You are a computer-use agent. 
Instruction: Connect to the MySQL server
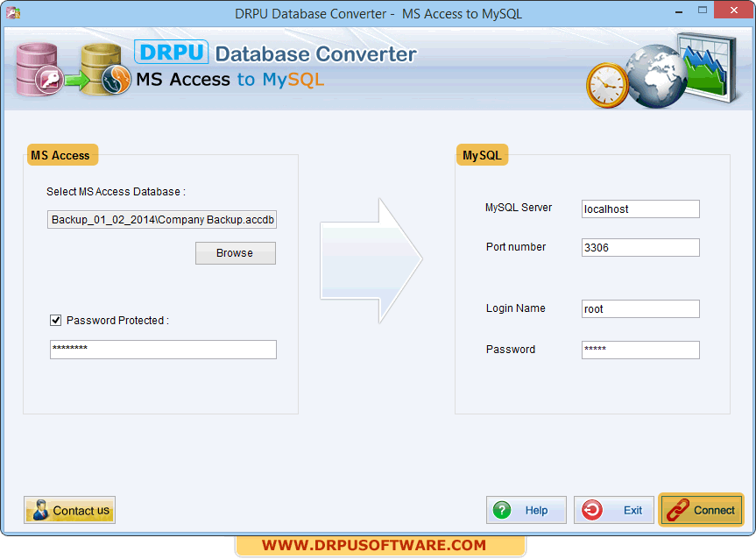[x=701, y=510]
